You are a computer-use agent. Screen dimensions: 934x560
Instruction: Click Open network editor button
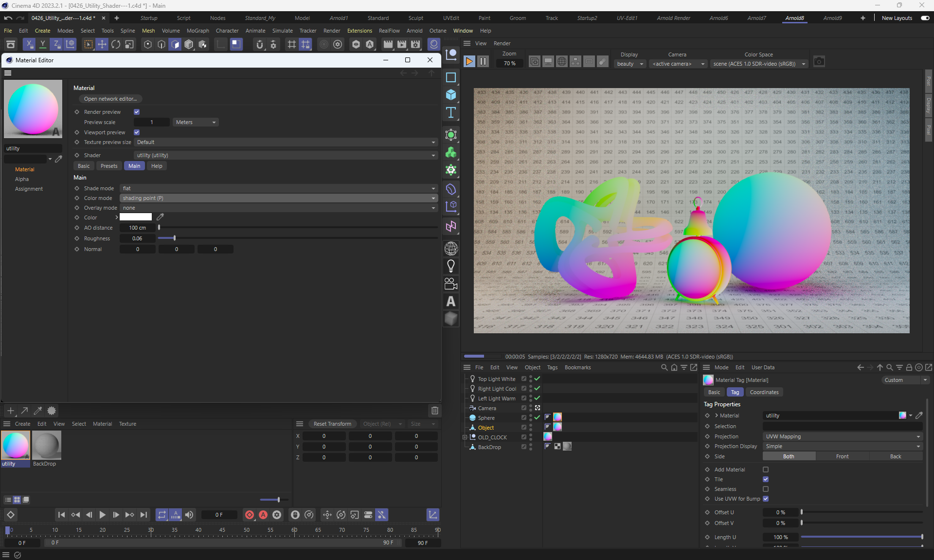click(x=110, y=99)
